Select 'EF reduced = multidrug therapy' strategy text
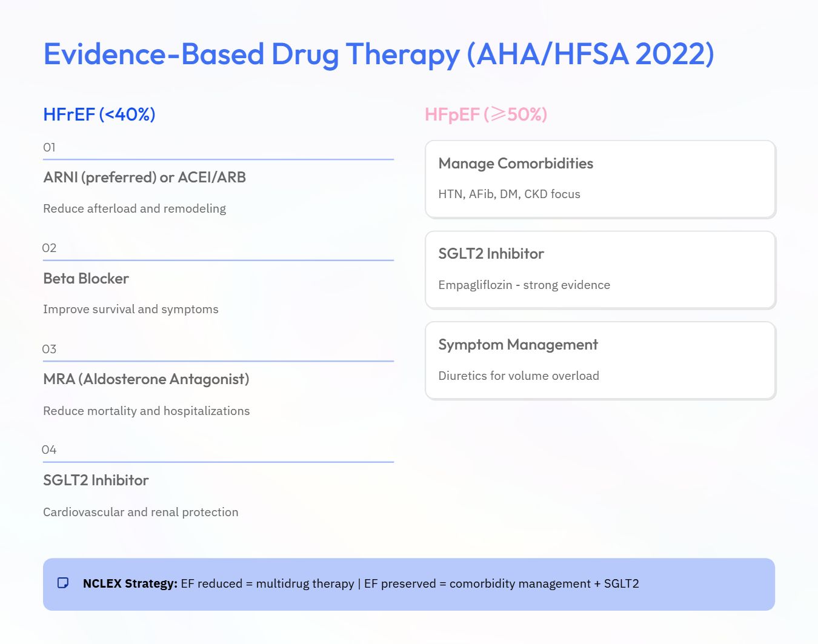Image resolution: width=818 pixels, height=644 pixels. coord(267,583)
